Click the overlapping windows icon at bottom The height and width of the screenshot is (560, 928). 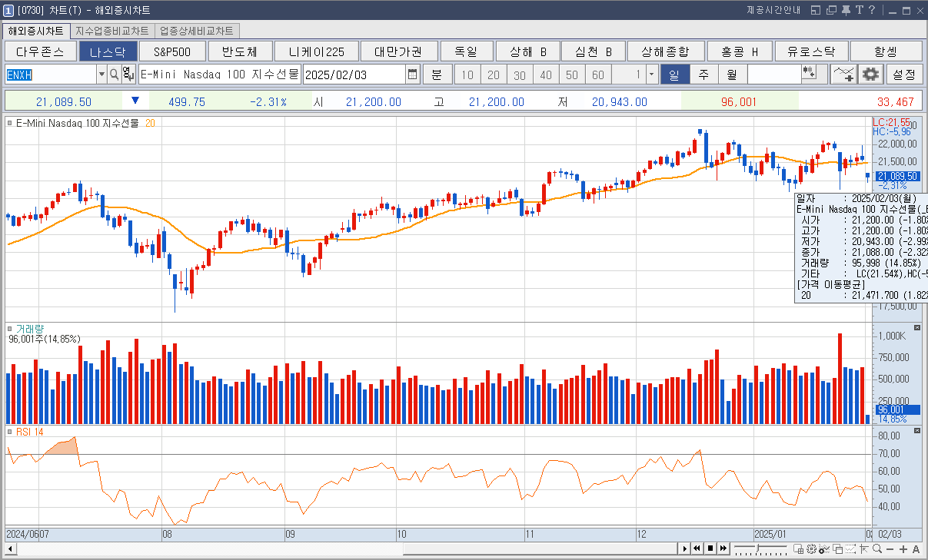[x=838, y=548]
